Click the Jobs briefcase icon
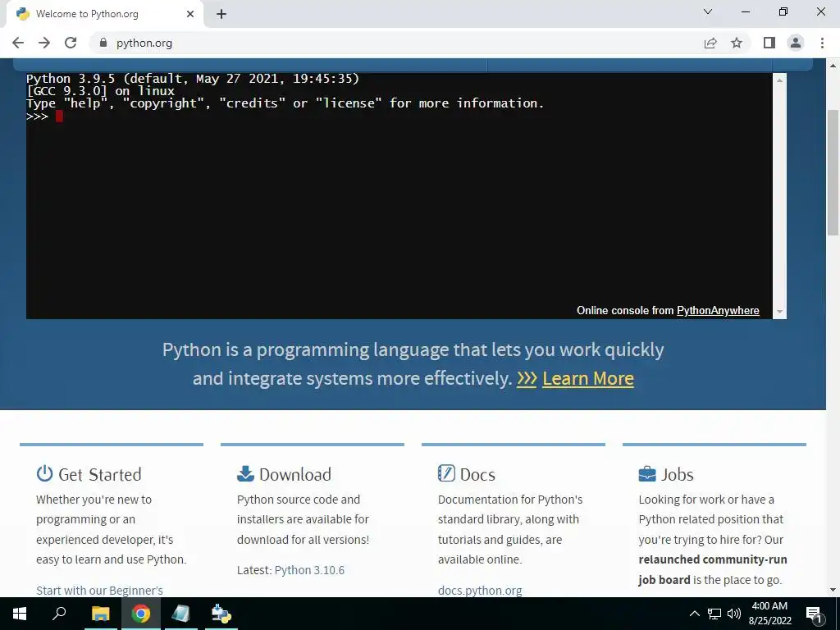This screenshot has width=840, height=630. point(647,474)
